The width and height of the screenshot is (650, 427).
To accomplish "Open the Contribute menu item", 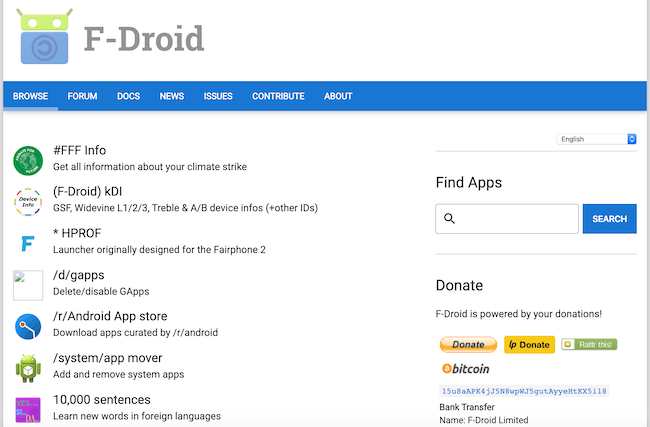I will (x=278, y=96).
